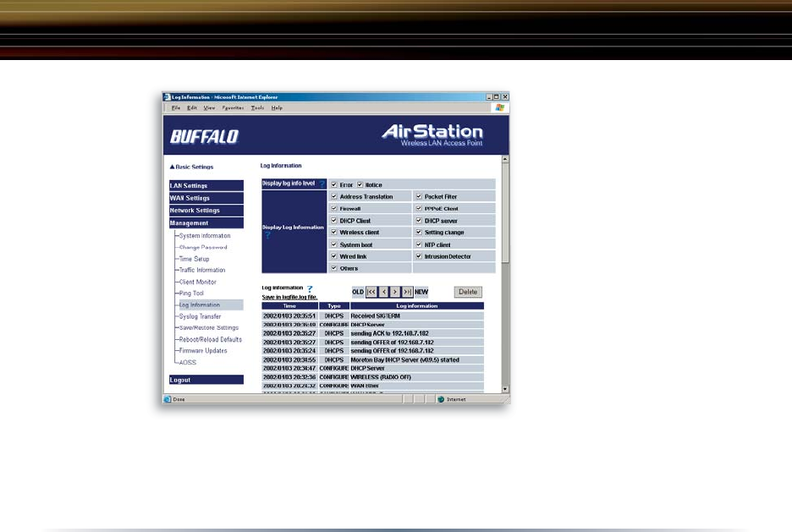Expand the LAN Settings section
792x532 pixels.
point(206,186)
